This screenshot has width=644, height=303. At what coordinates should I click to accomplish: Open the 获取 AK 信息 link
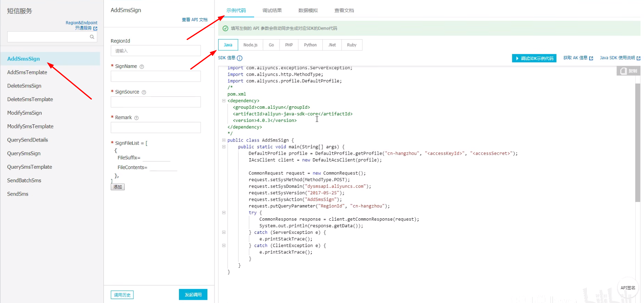pos(578,58)
